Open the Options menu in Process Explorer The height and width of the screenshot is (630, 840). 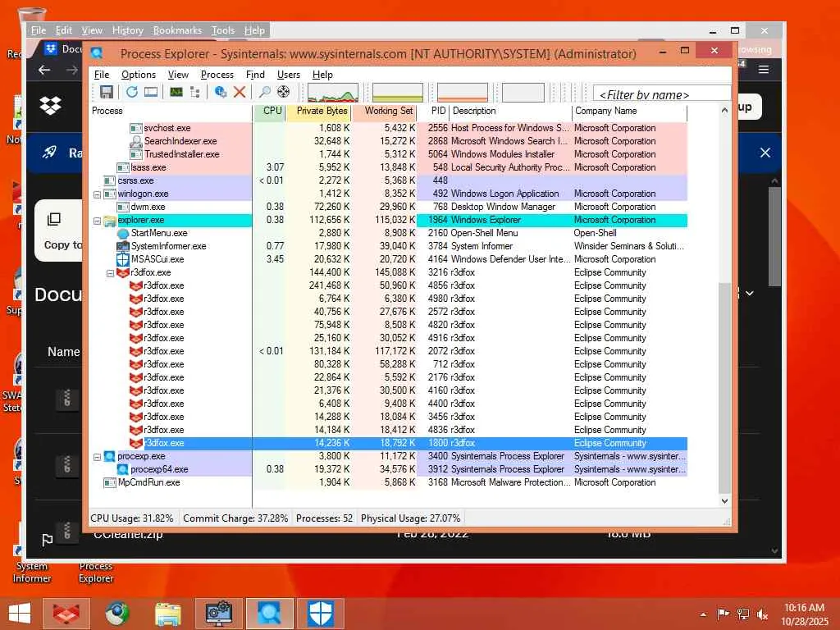138,75
